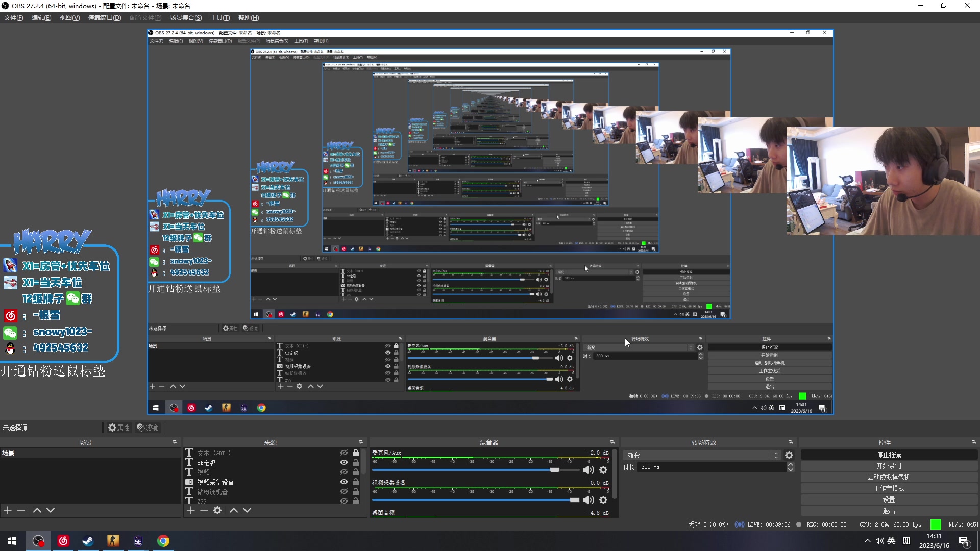This screenshot has width=980, height=551.
Task: Open the 帮助(H) menu
Action: [249, 18]
